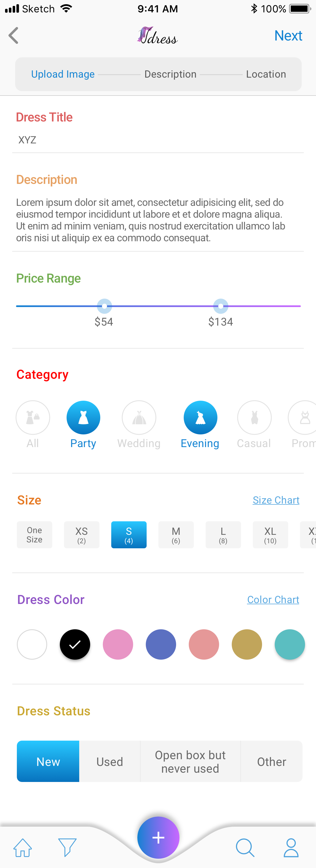316x868 pixels.
Task: Open the Size Chart link
Action: 276,500
